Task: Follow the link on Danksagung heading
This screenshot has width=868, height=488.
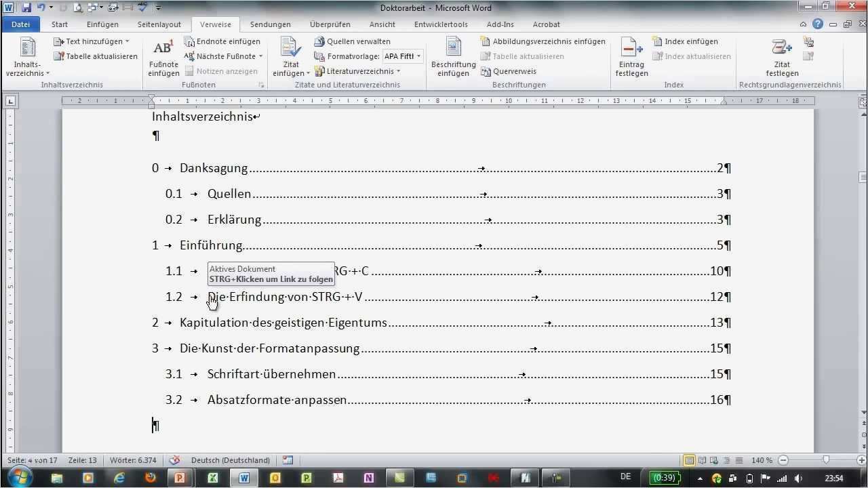Action: click(x=214, y=167)
